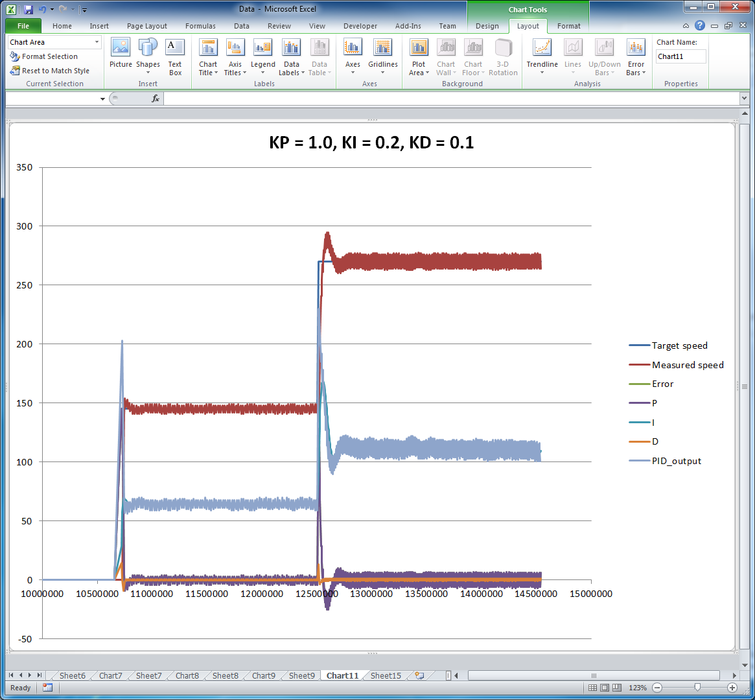The height and width of the screenshot is (700, 755).
Task: Click Format Selection
Action: (44, 56)
